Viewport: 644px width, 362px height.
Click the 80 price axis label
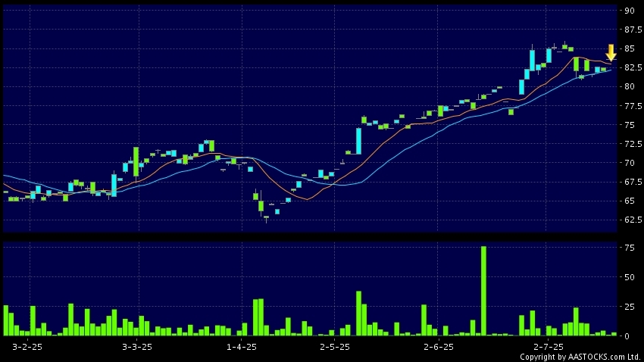pyautogui.click(x=629, y=86)
